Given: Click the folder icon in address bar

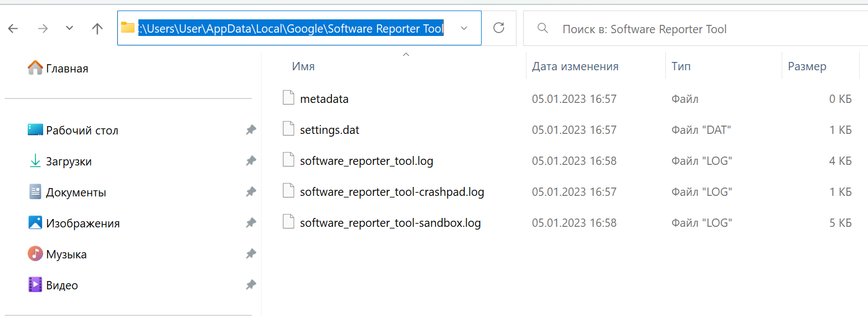Looking at the screenshot, I should pyautogui.click(x=128, y=27).
